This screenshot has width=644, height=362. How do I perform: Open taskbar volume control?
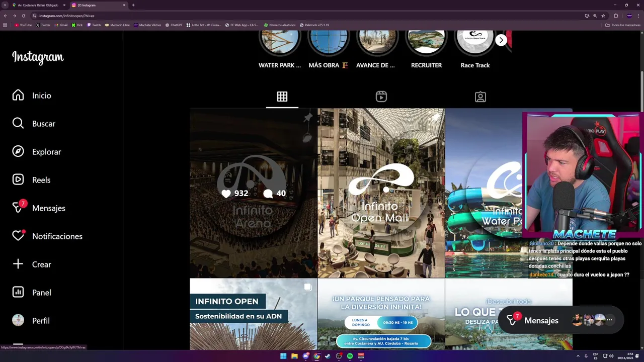pos(611,356)
